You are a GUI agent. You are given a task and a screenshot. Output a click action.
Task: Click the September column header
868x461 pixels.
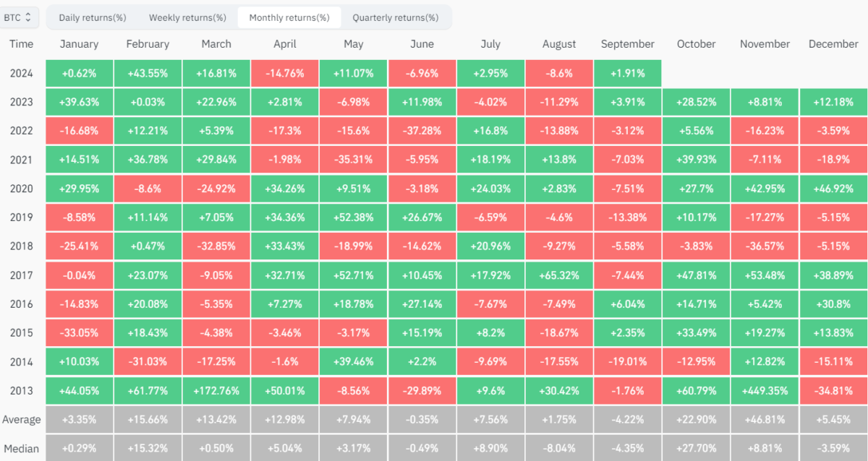627,44
